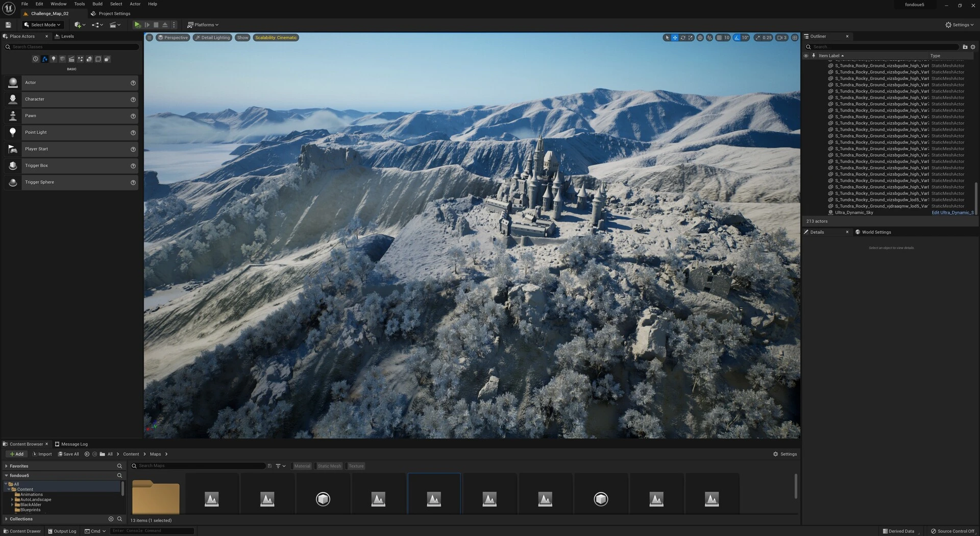The height and width of the screenshot is (536, 980).
Task: Open the viewport hamburger options menu
Action: (149, 38)
